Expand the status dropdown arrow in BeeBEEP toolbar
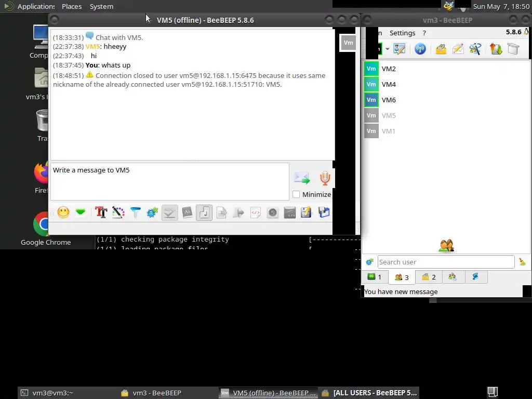The height and width of the screenshot is (399, 532). (387, 49)
